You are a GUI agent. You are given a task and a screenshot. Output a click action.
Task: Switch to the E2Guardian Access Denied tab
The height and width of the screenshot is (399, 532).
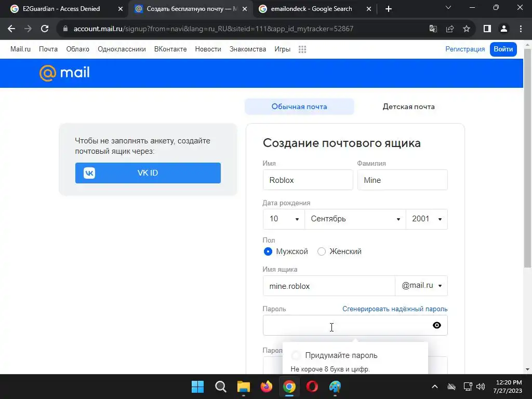[61, 9]
